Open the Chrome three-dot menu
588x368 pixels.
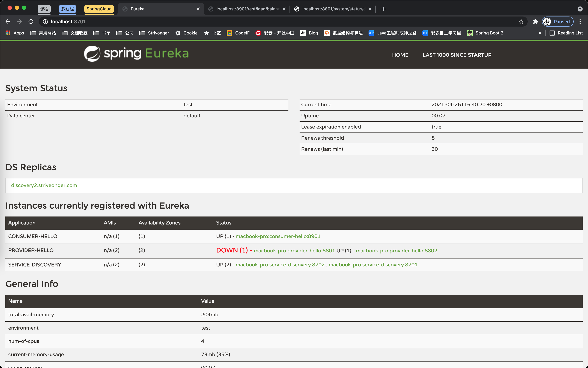pos(580,22)
